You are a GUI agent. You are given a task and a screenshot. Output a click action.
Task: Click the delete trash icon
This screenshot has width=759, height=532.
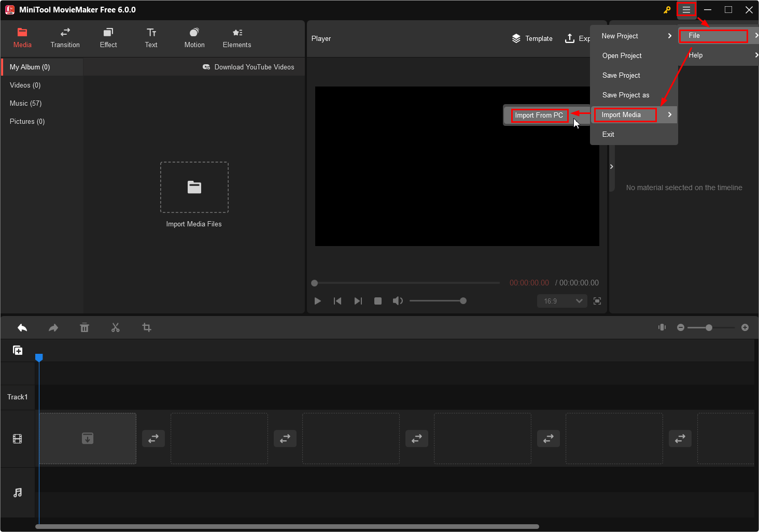click(x=85, y=327)
